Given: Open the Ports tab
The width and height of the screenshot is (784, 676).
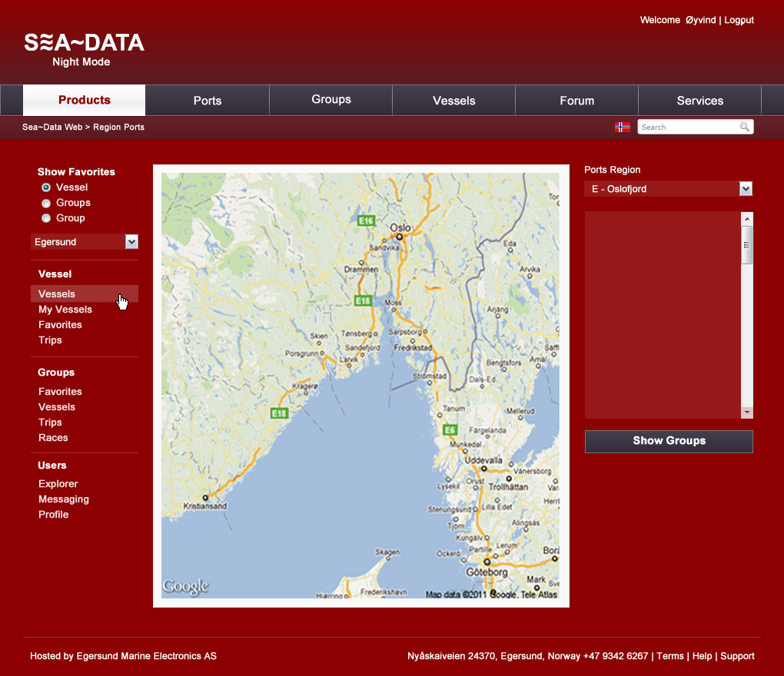Looking at the screenshot, I should tap(208, 101).
